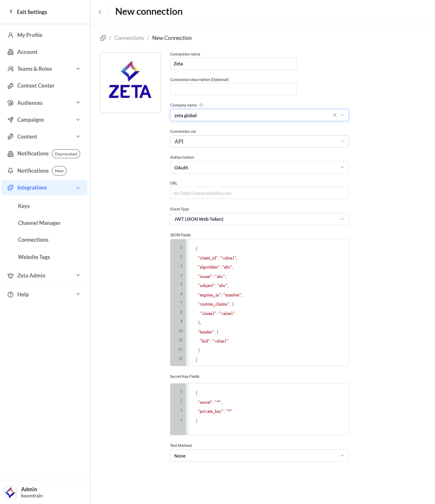The height and width of the screenshot is (504, 435).
Task: Open the Grant Type dropdown
Action: click(x=259, y=219)
